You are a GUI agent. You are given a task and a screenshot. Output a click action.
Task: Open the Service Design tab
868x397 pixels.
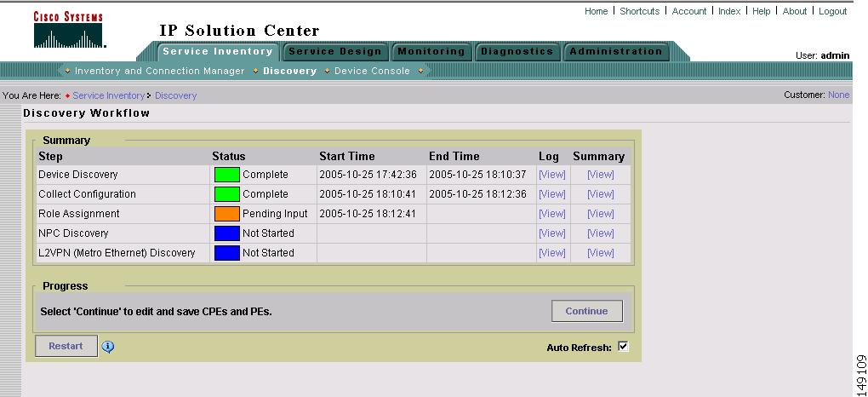pyautogui.click(x=335, y=52)
